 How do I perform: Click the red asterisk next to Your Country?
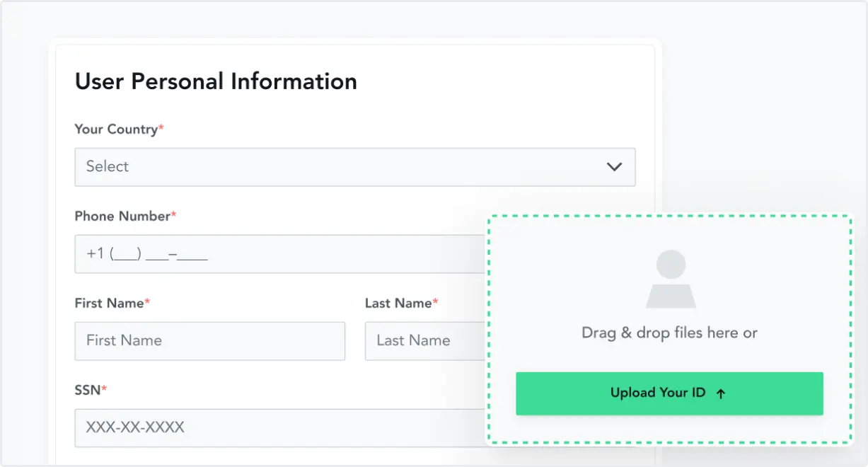click(161, 128)
